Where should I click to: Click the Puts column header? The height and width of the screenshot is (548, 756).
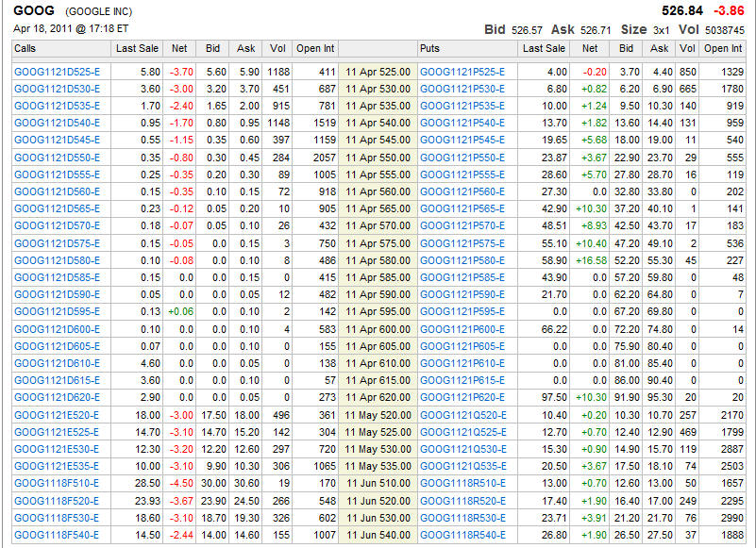pos(430,48)
